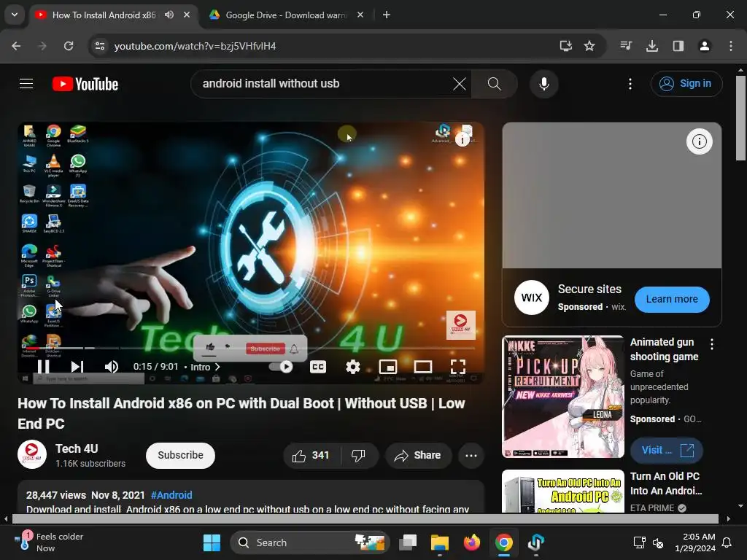Go to the YouTube home logo
This screenshot has height=560, width=747.
tap(85, 84)
